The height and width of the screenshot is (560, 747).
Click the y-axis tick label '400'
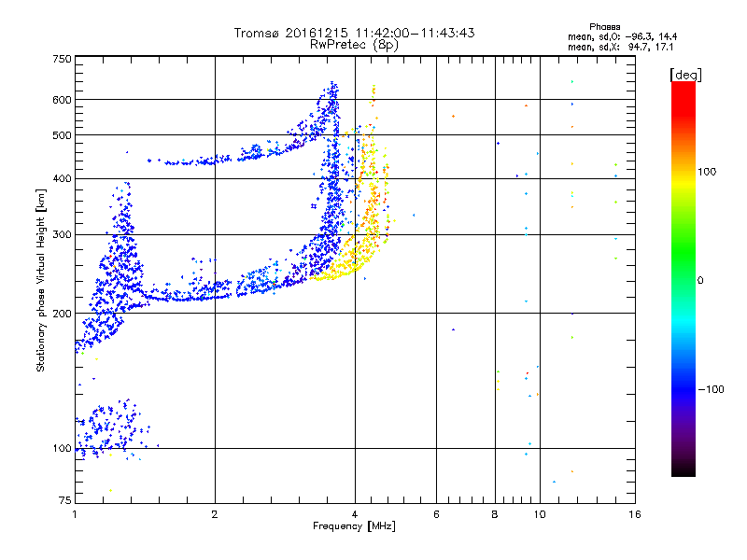tap(62, 178)
